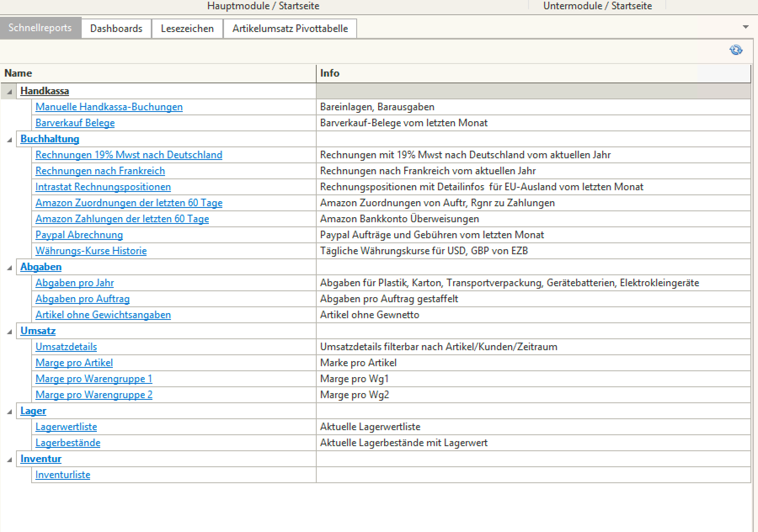Select the Artikelumsatz Pivottabelle tab
This screenshot has height=532, width=758.
290,29
